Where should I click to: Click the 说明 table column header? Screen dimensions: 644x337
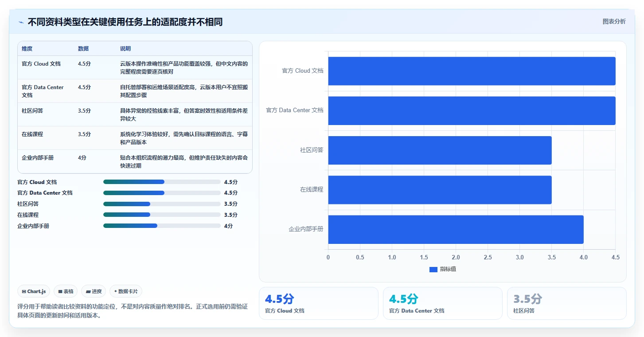125,49
